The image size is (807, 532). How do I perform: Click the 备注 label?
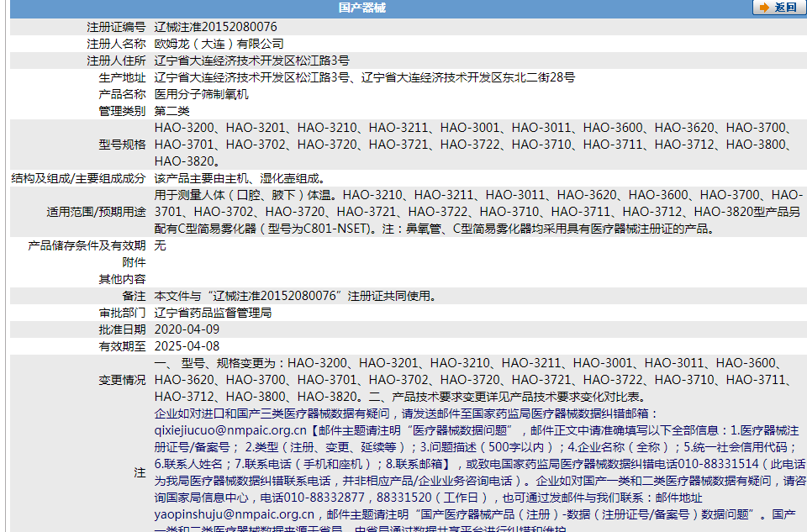click(134, 297)
